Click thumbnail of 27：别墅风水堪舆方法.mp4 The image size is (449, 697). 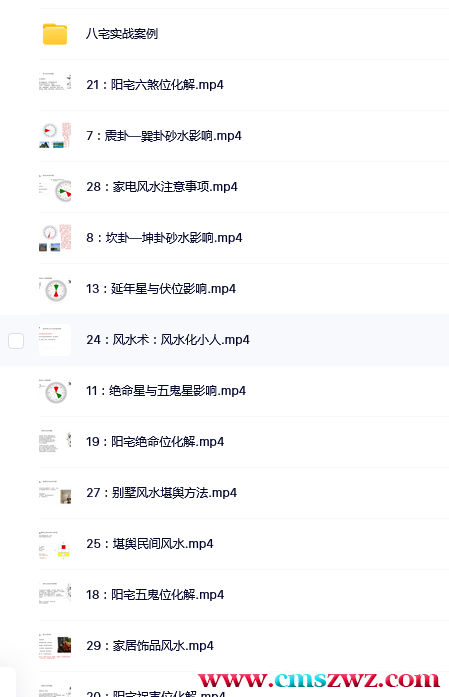point(55,493)
